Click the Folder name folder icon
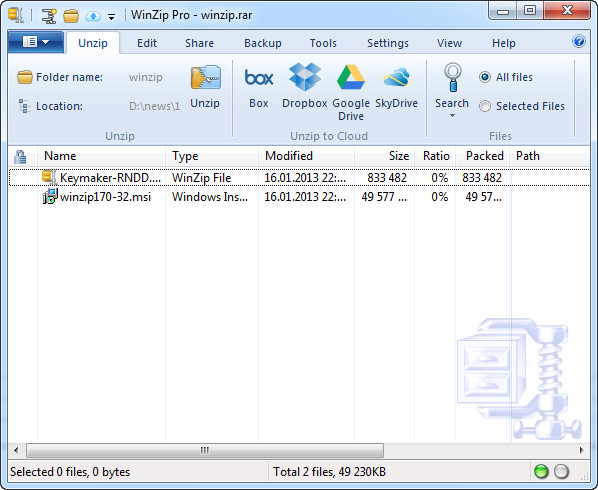Screen dimensions: 598x490 24,77
